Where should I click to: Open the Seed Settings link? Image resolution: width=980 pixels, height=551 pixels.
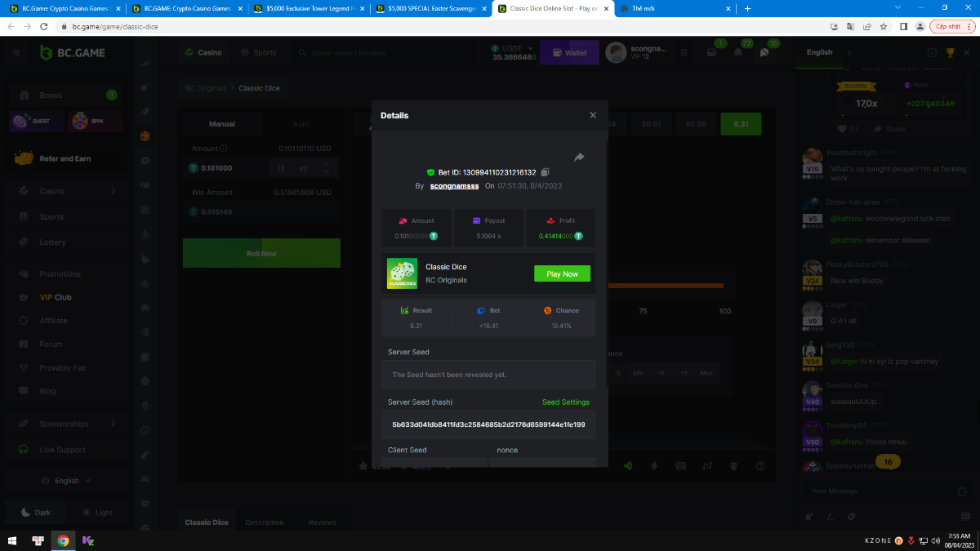point(565,402)
